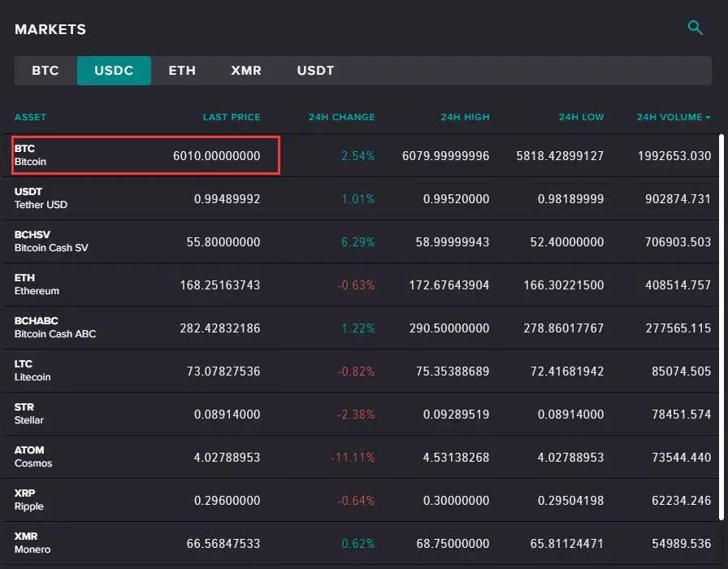Select the XRP Ripple row
The height and width of the screenshot is (569, 728).
360,500
